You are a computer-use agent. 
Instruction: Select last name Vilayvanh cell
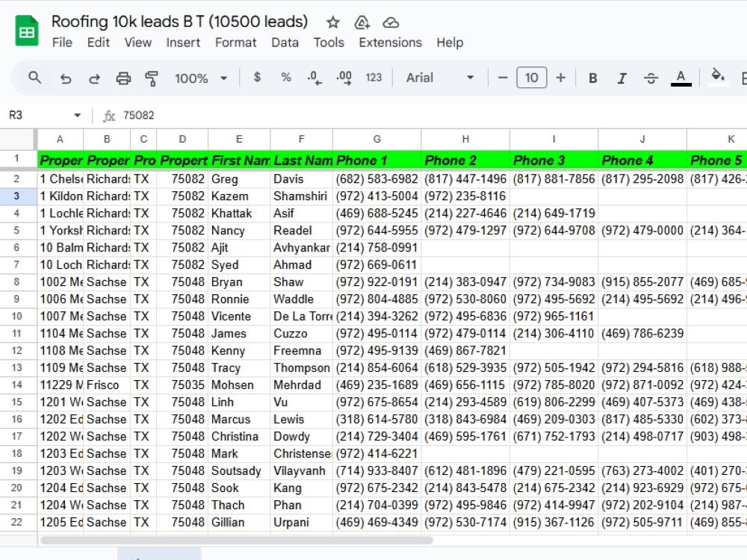302,470
